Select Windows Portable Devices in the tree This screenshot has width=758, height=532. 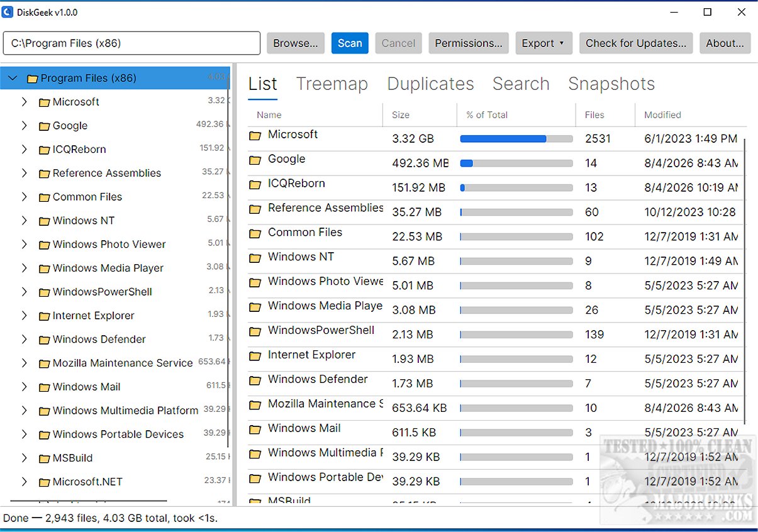118,435
